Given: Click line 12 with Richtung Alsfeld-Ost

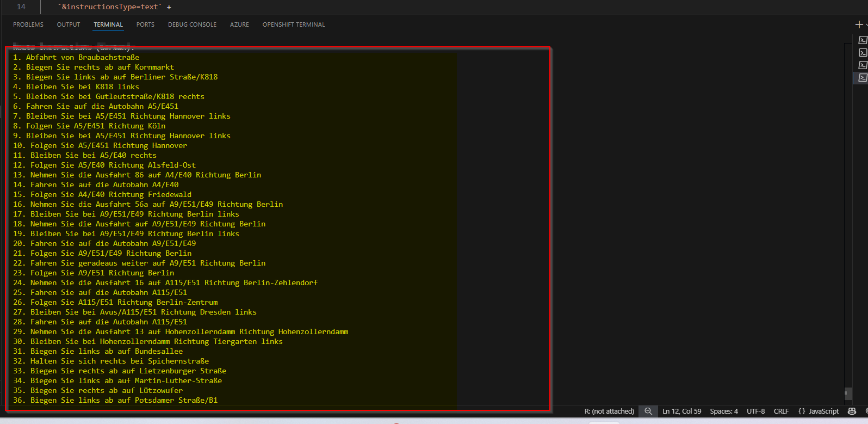Looking at the screenshot, I should (104, 165).
